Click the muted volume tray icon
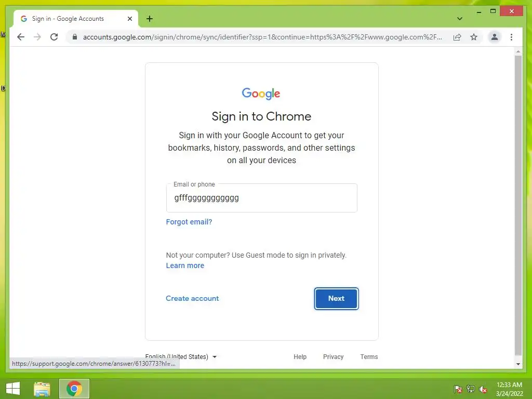This screenshot has height=399, width=532. click(483, 389)
